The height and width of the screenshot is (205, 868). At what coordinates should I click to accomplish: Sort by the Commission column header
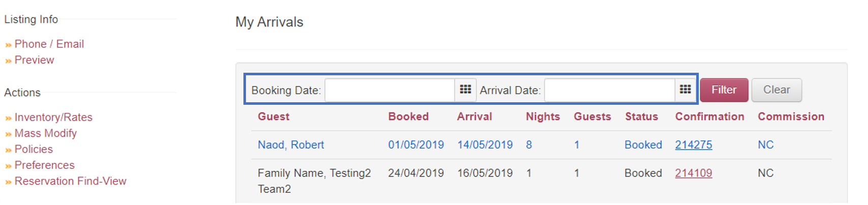point(791,116)
